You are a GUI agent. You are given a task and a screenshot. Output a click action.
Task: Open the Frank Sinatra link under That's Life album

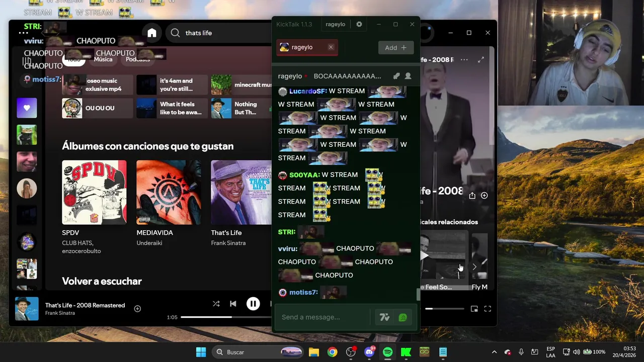[x=228, y=243]
